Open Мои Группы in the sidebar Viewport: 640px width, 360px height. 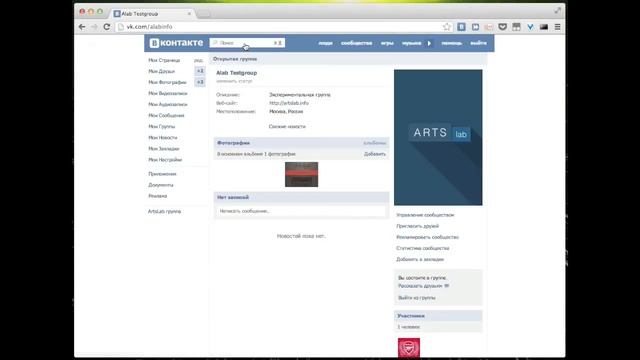(x=162, y=127)
